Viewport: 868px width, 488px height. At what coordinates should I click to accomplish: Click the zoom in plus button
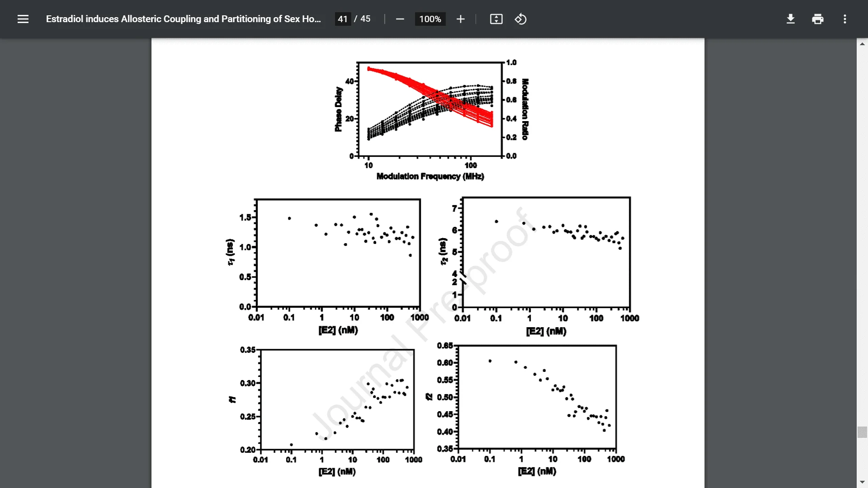(x=461, y=19)
